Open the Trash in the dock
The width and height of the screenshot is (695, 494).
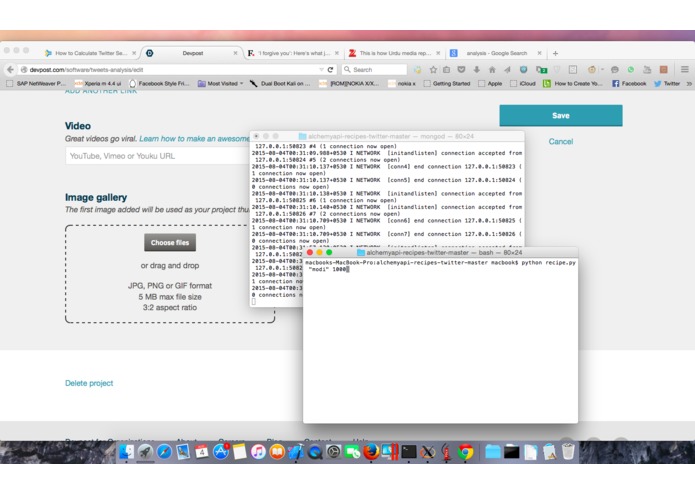click(x=568, y=452)
